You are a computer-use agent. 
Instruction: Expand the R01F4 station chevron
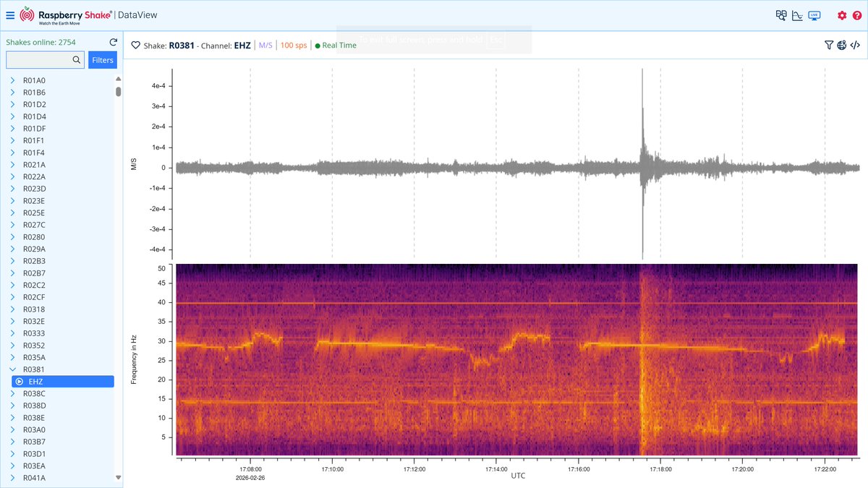coord(12,153)
